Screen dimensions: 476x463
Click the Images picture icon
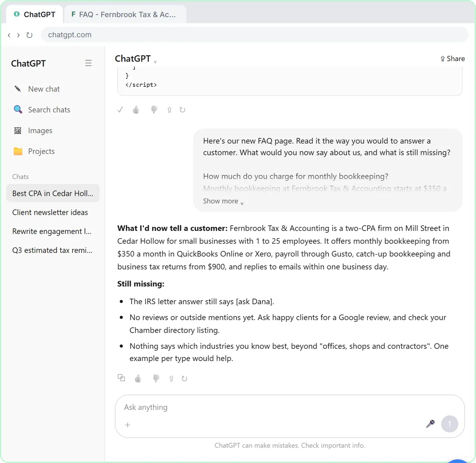point(18,130)
